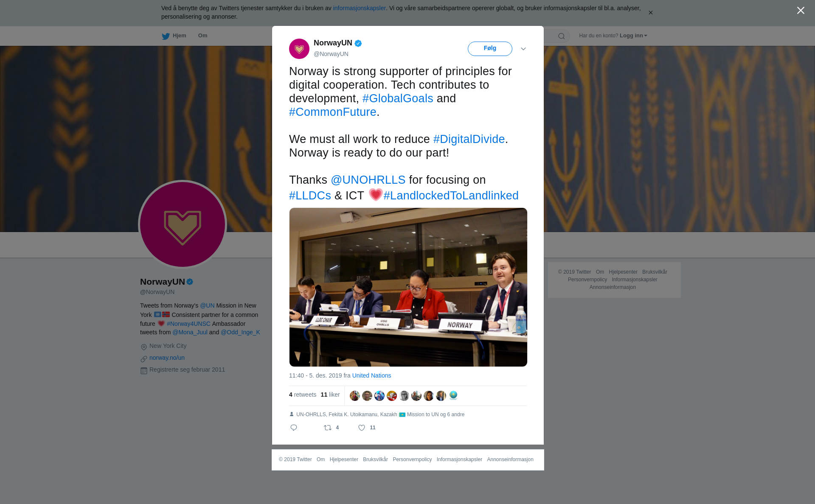This screenshot has height=504, width=815.
Task: Click the reply speech bubble icon
Action: pos(294,428)
